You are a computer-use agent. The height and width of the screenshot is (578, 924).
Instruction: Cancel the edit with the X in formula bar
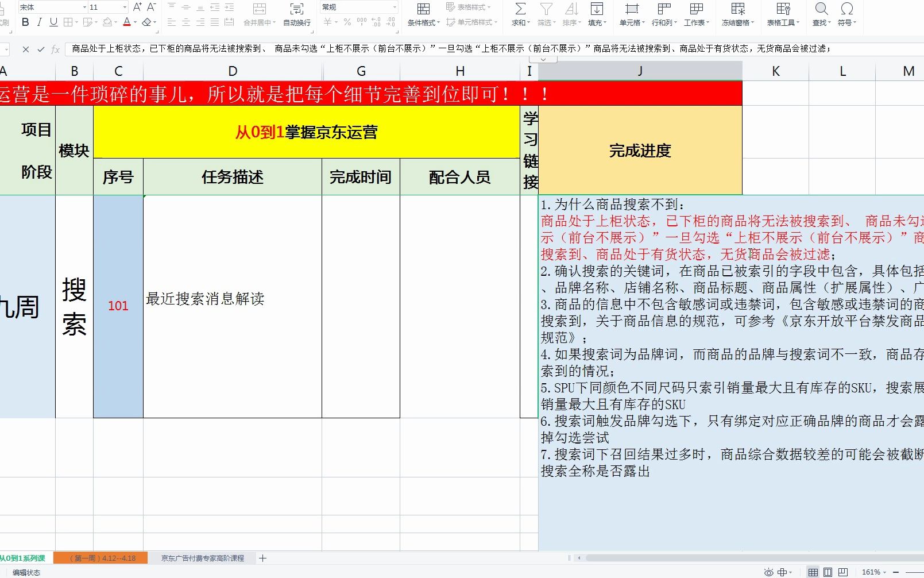tap(26, 49)
